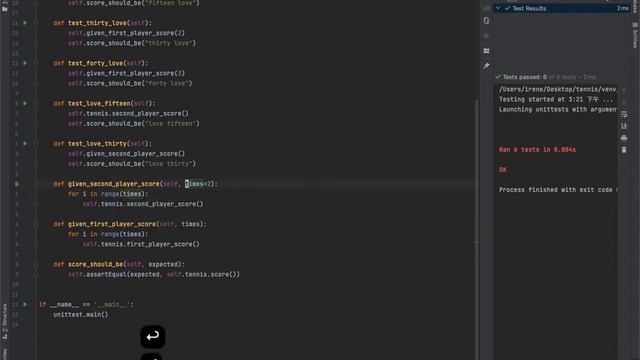Click 'Process finished with exit code' line

[558, 189]
